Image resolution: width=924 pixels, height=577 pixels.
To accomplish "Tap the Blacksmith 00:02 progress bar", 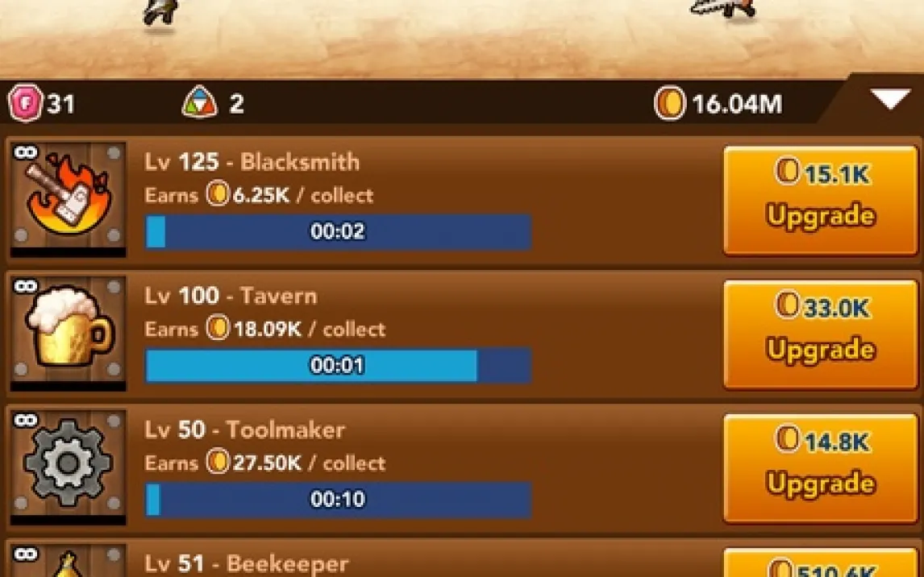I will tap(339, 231).
